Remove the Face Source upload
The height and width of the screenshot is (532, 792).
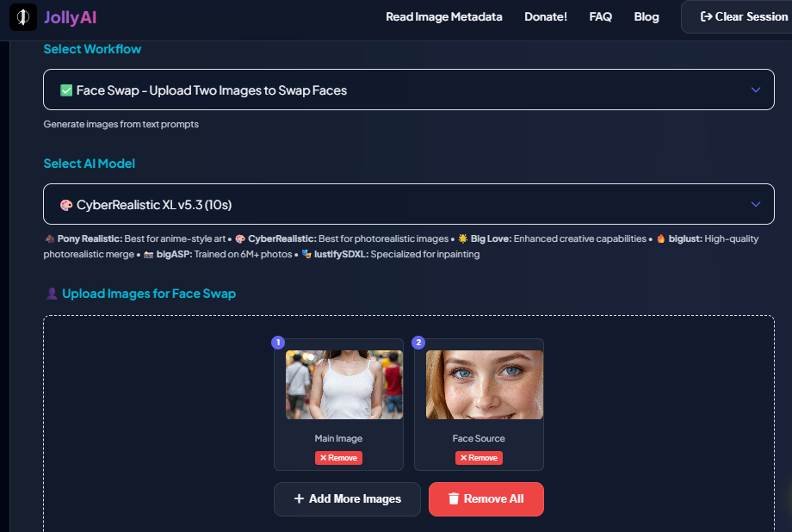pos(479,458)
